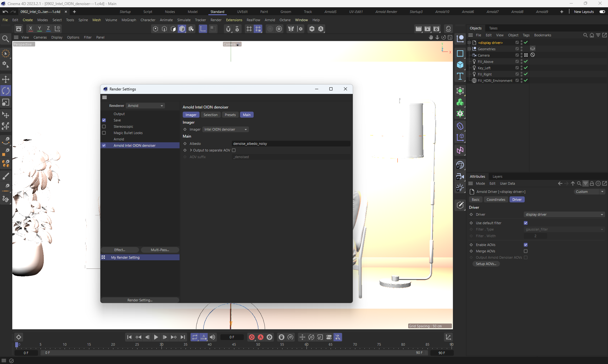Open the Imager Intel OIDN denoiser dropdown
This screenshot has width=608, height=364.
(225, 129)
